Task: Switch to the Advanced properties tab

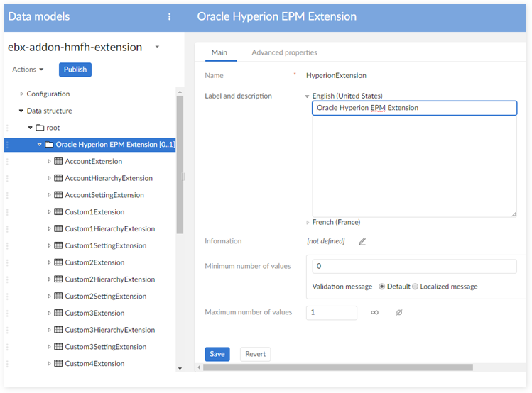Action: point(284,52)
